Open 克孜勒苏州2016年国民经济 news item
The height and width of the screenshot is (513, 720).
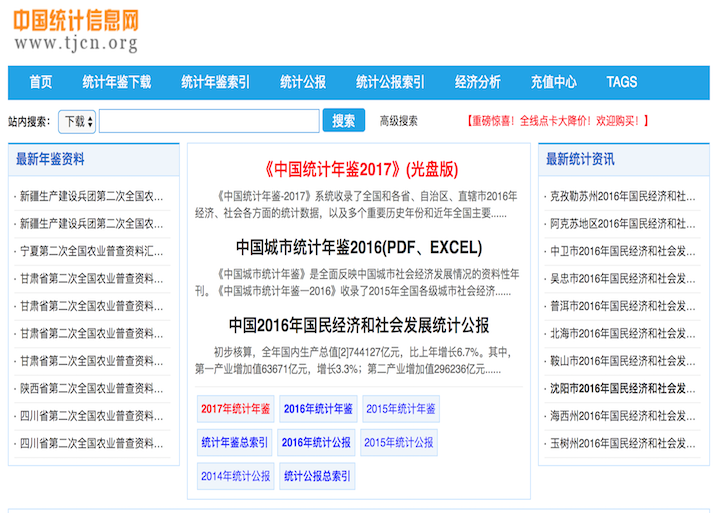click(x=623, y=197)
